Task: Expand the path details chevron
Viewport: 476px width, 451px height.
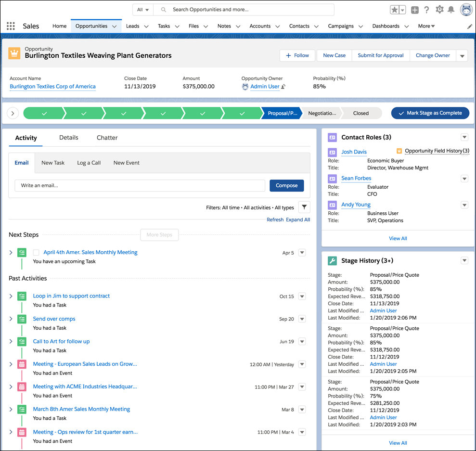Action: click(13, 113)
